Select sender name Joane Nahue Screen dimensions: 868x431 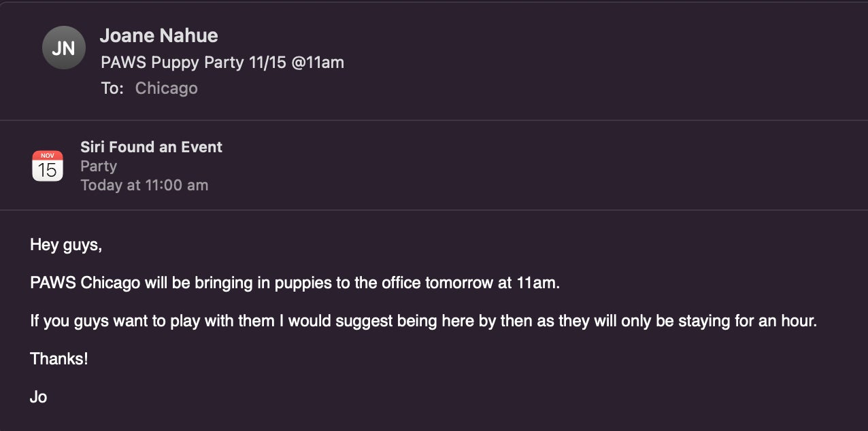click(x=158, y=36)
